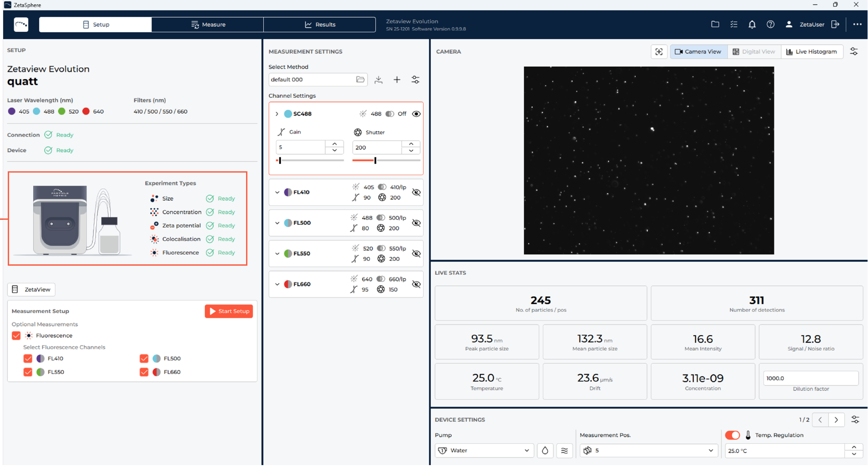Show the Live Histogram view
Viewport: 868px width, 466px height.
click(811, 52)
